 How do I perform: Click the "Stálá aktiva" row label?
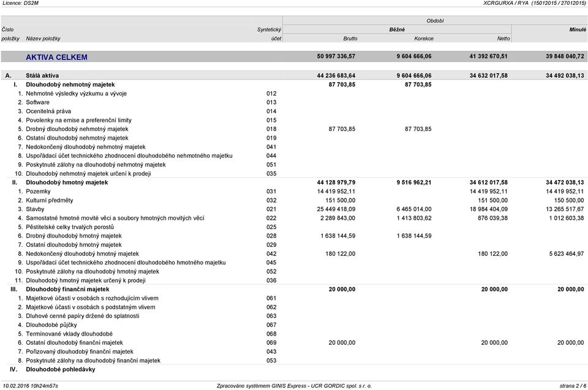42,76
